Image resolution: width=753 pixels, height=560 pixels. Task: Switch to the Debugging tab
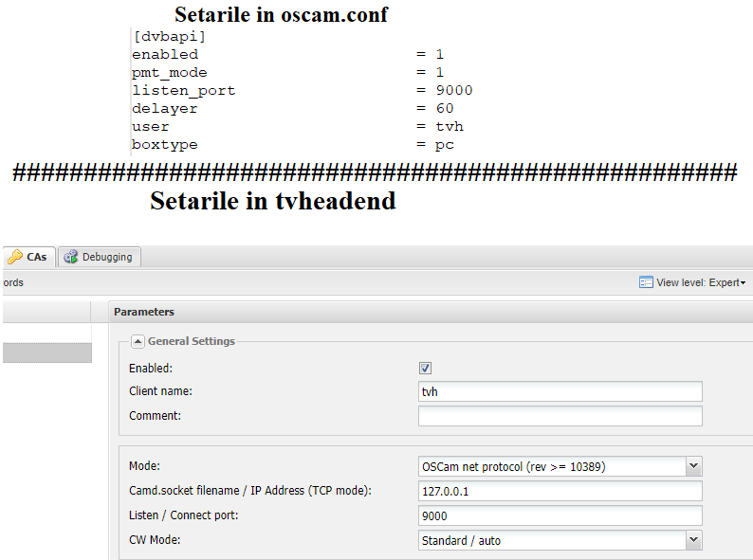coord(99,257)
